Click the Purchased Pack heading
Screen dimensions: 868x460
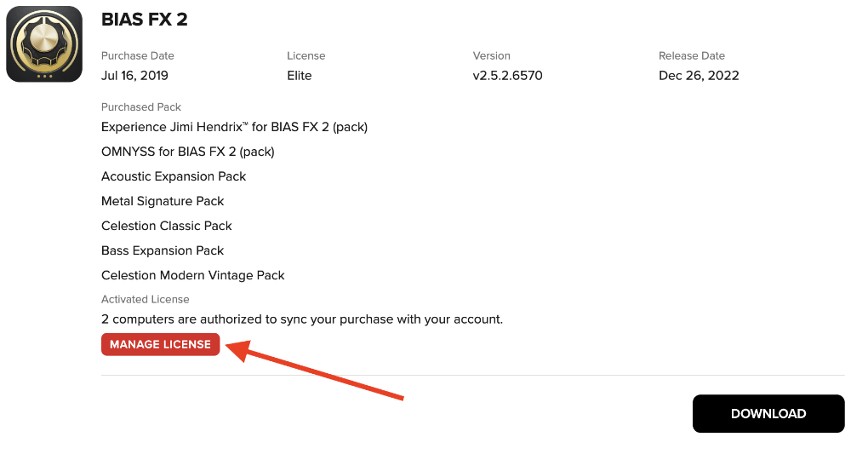tap(141, 107)
